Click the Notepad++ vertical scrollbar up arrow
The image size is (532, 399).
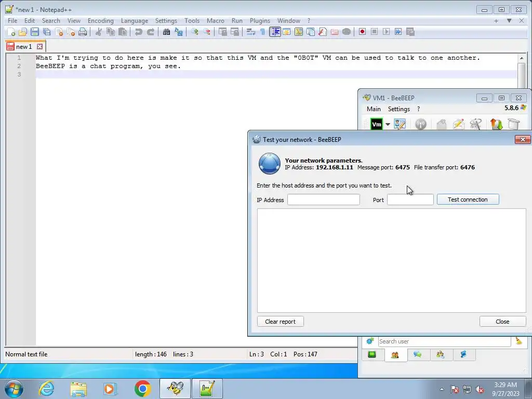pos(522,58)
